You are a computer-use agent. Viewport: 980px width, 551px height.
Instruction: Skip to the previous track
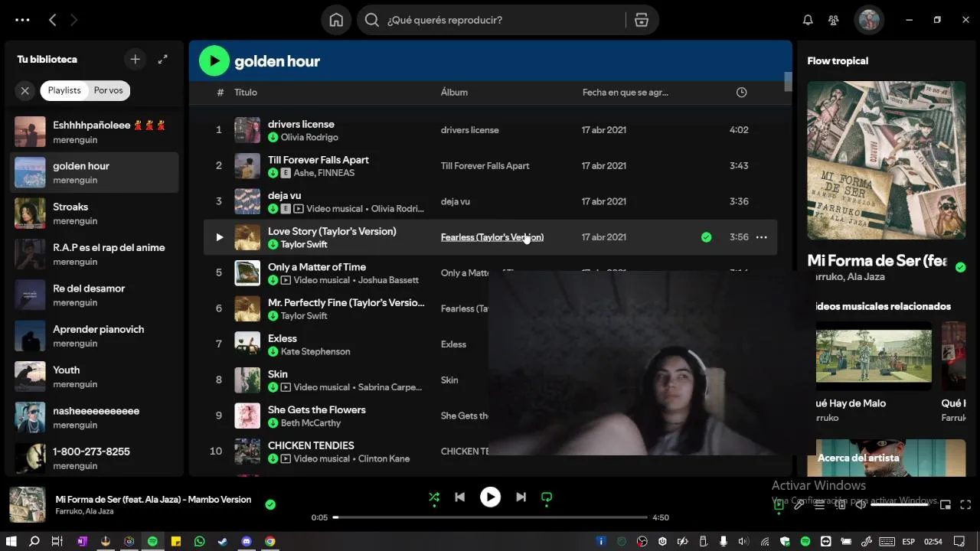point(459,497)
